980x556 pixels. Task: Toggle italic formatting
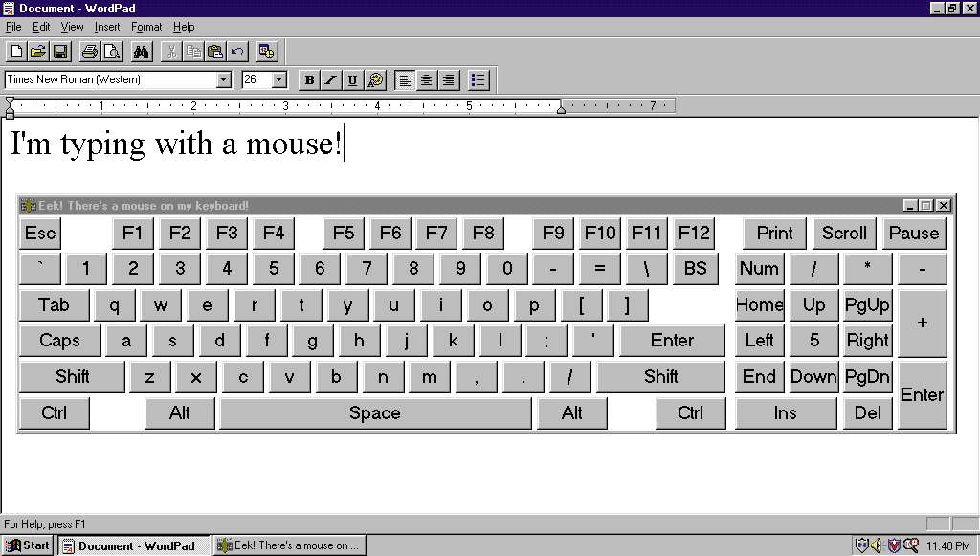point(331,80)
